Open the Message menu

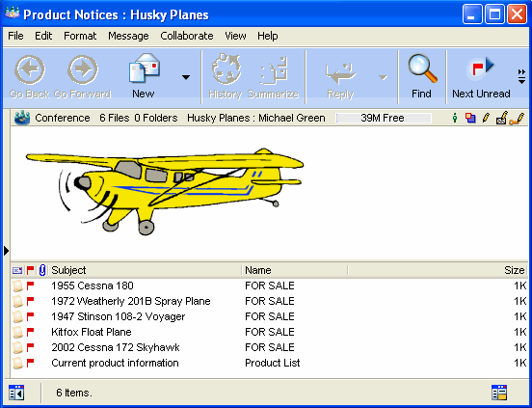pyautogui.click(x=128, y=36)
